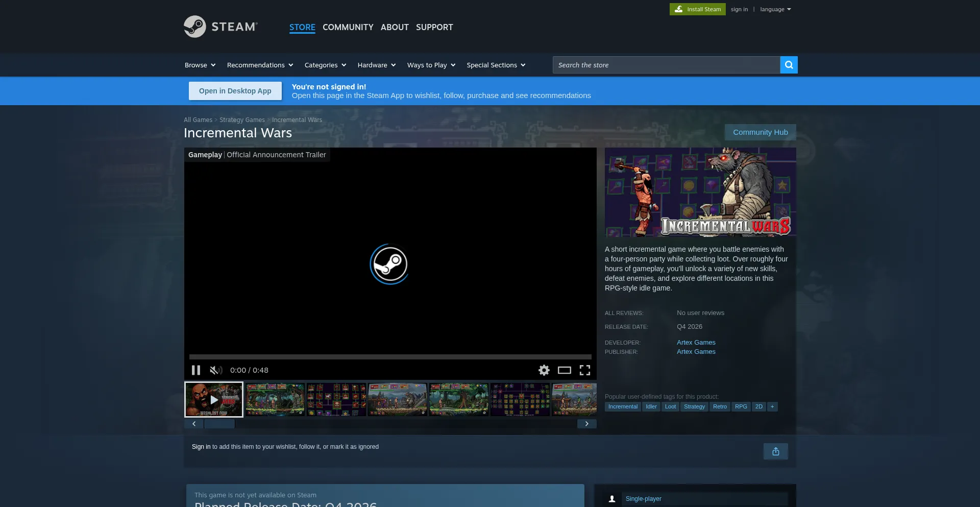The width and height of the screenshot is (980, 507).
Task: Select the second screenshot thumbnail
Action: pos(275,399)
